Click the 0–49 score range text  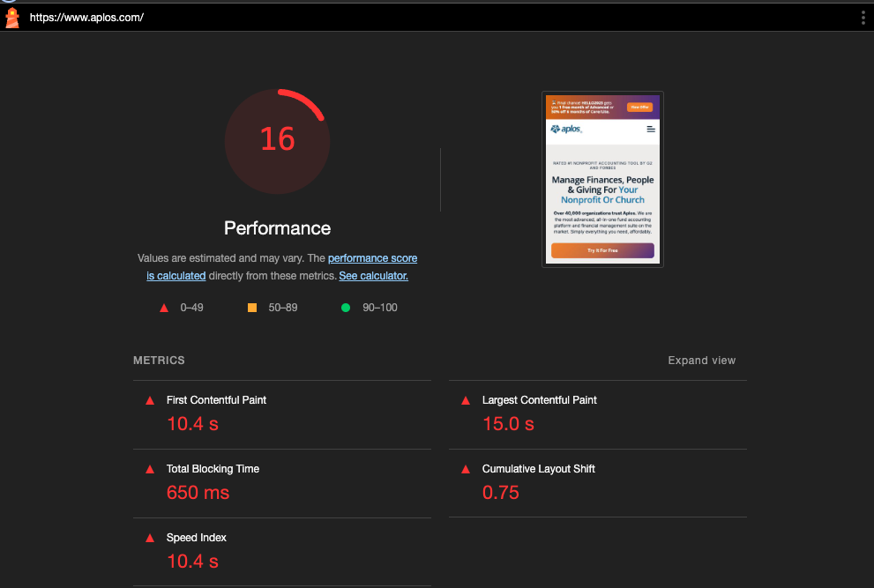click(191, 308)
